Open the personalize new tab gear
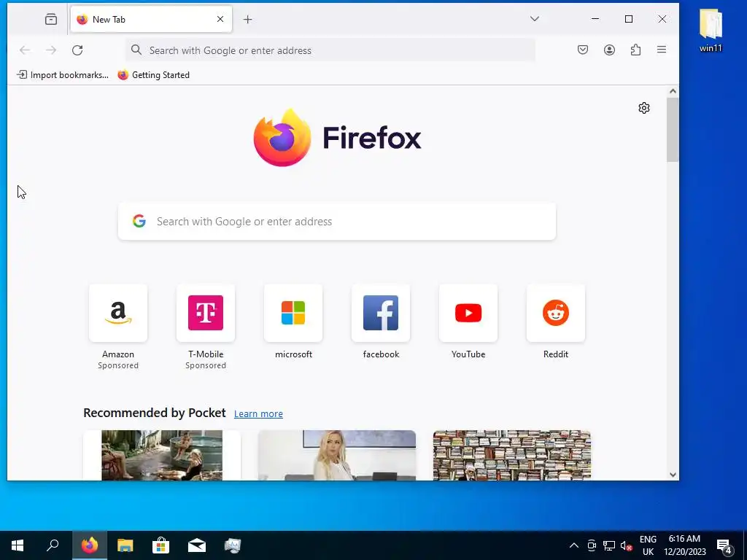 tap(644, 108)
